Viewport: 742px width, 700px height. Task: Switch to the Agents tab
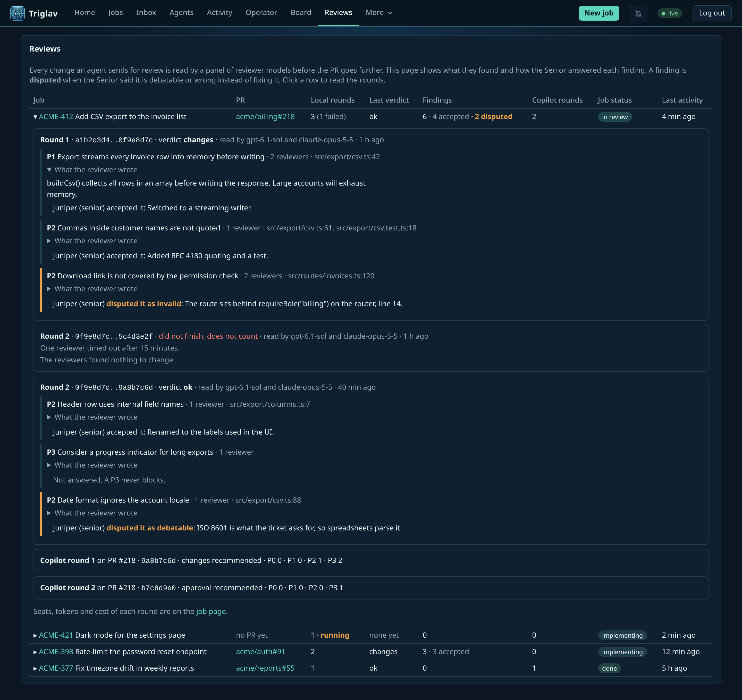(x=181, y=13)
